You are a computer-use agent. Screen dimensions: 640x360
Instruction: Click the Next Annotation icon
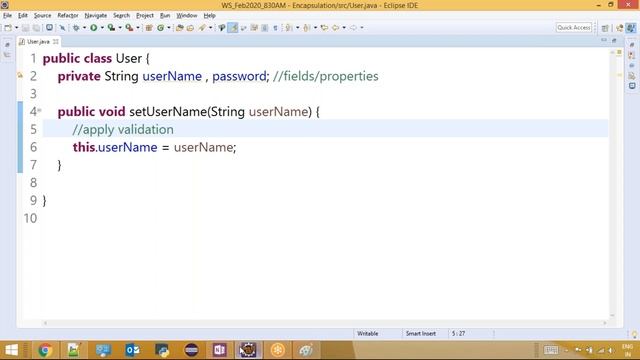point(289,28)
